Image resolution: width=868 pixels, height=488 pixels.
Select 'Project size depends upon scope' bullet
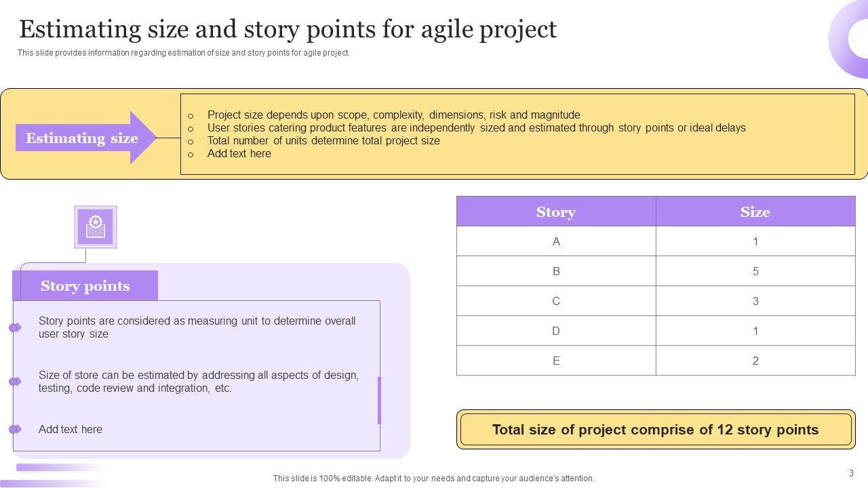pyautogui.click(x=393, y=115)
